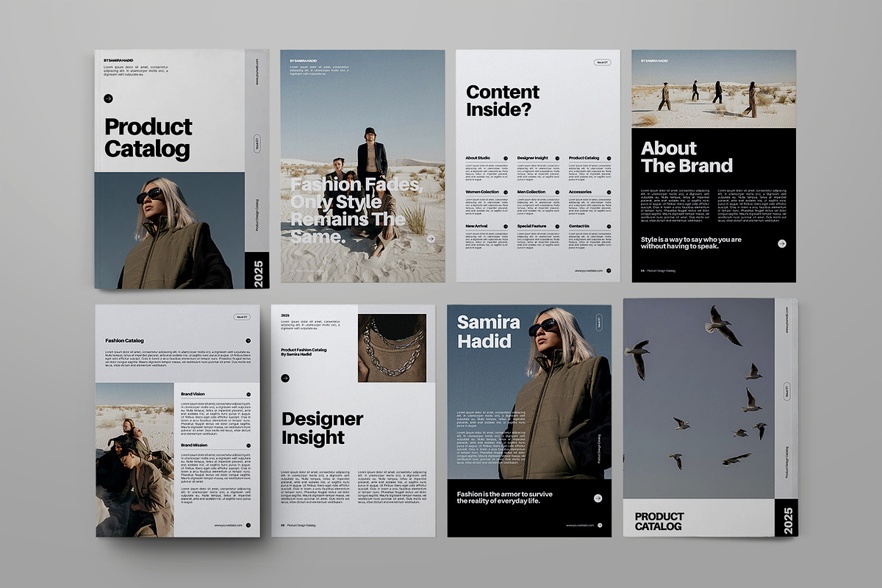Screen dimensions: 882x588
Task: Select the Accessories contents entry
Action: click(590, 203)
